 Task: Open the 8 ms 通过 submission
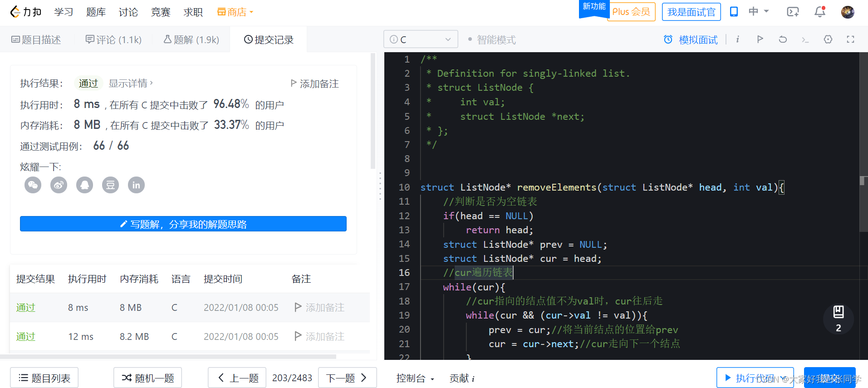point(26,308)
